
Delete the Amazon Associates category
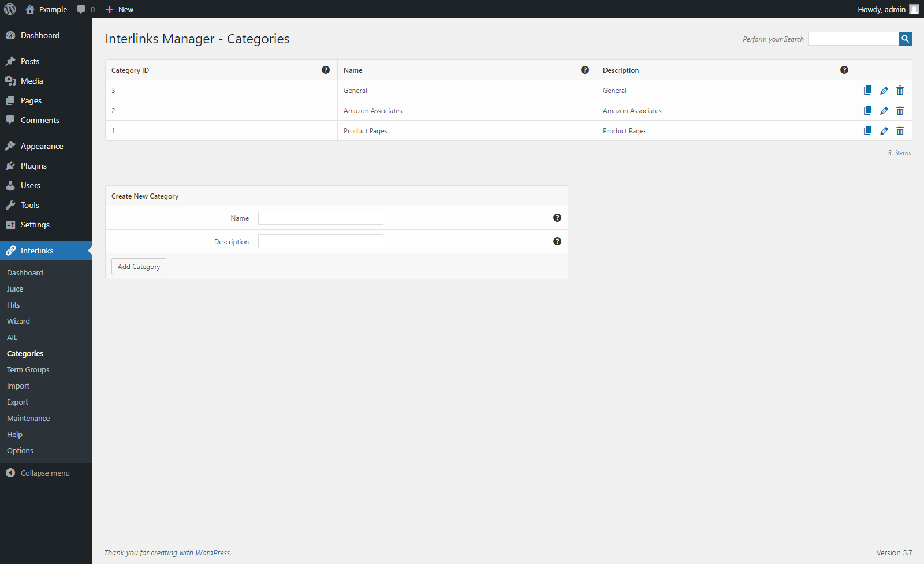900,110
